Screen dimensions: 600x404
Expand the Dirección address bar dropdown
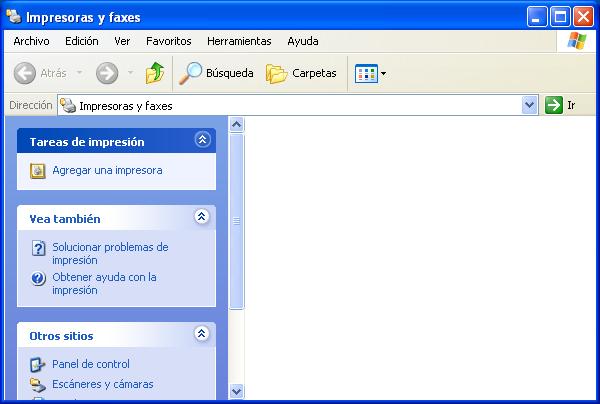coord(530,105)
